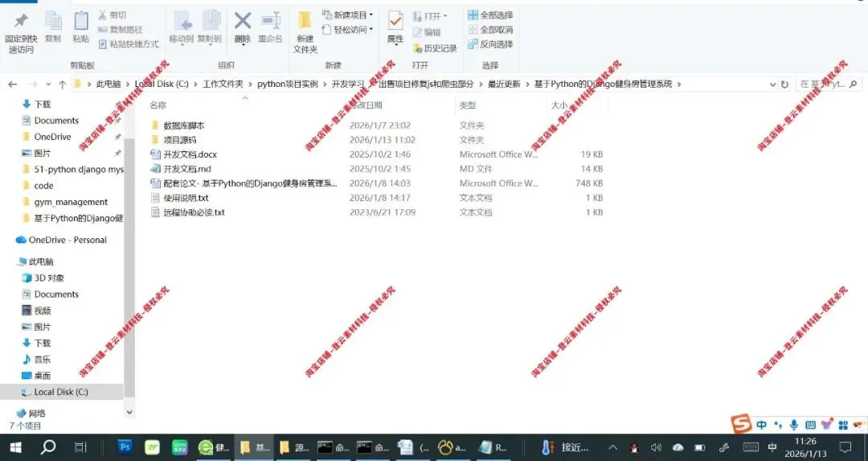The width and height of the screenshot is (868, 461).
Task: Select the 项目源码 folder
Action: click(x=180, y=140)
